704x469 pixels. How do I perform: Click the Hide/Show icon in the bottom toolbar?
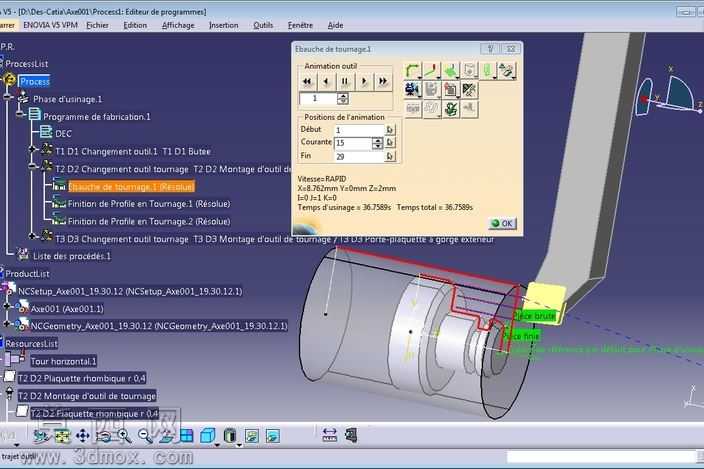pyautogui.click(x=252, y=436)
